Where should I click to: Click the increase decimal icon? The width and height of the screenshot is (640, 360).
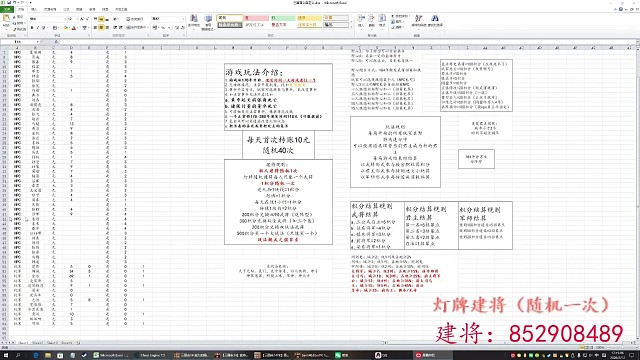tap(177, 28)
